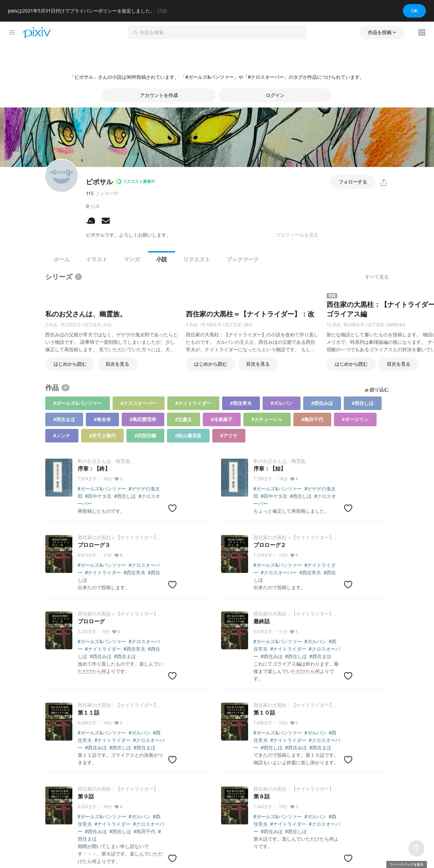
Task: Filter by #西住常夫 tag
Action: [241, 403]
